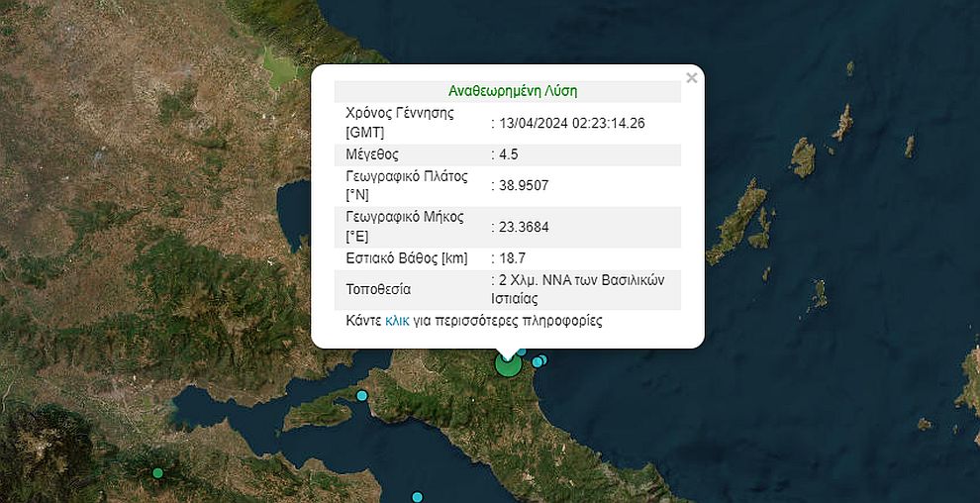Image resolution: width=980 pixels, height=503 pixels.
Task: Click the 'Αναθεωρημένη Λύση' popup header
Action: click(x=512, y=91)
